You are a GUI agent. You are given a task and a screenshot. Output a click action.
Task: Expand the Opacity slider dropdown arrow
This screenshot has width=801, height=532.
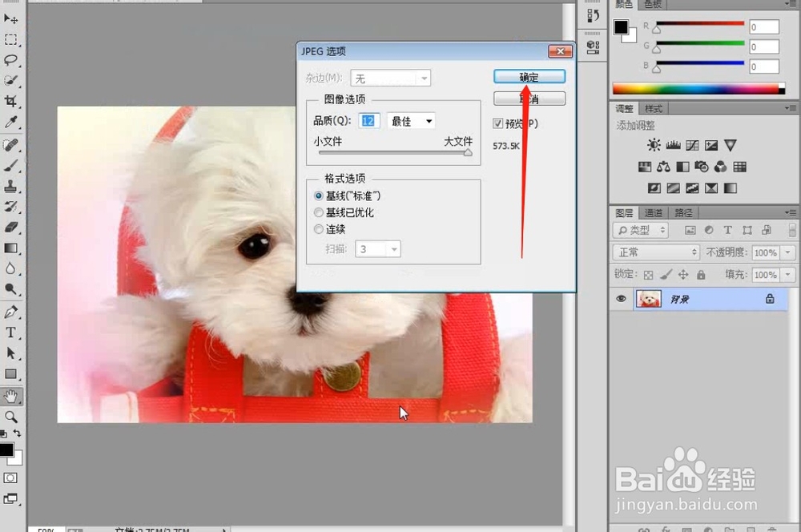tap(788, 252)
